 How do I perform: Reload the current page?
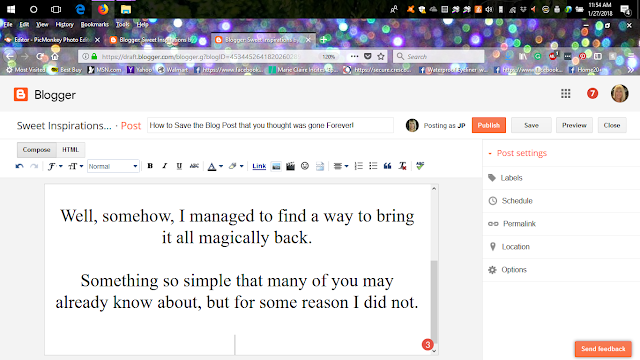pos(40,56)
